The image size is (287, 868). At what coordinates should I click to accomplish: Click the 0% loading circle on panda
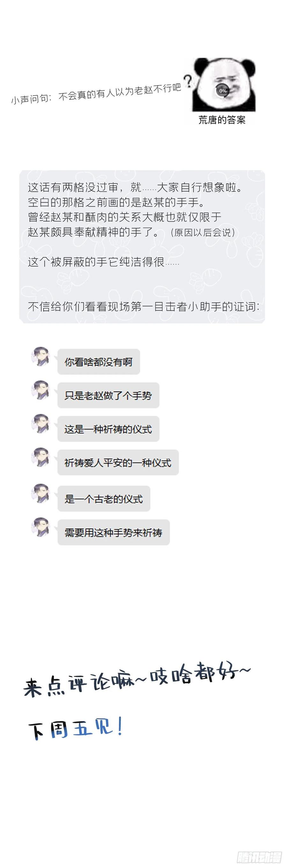click(x=223, y=91)
